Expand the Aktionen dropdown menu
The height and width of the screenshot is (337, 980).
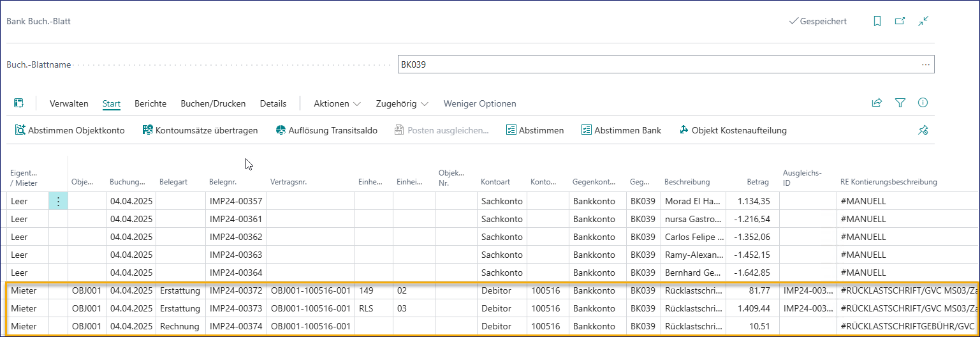click(x=337, y=103)
